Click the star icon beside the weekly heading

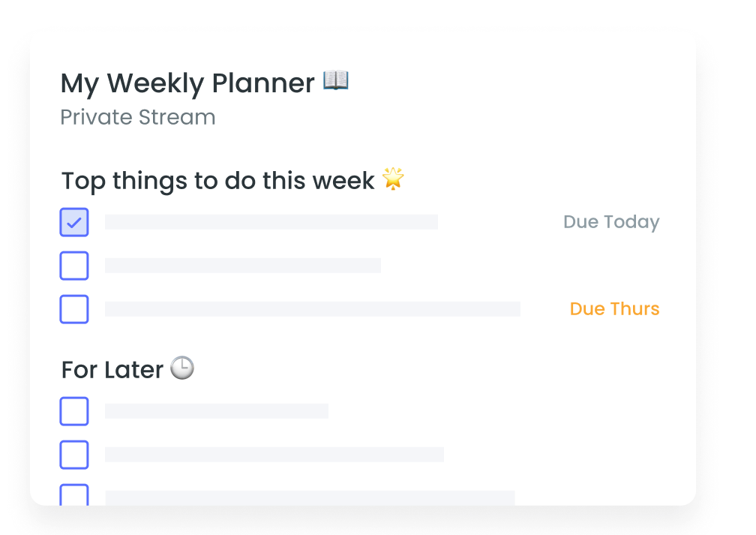coord(393,179)
